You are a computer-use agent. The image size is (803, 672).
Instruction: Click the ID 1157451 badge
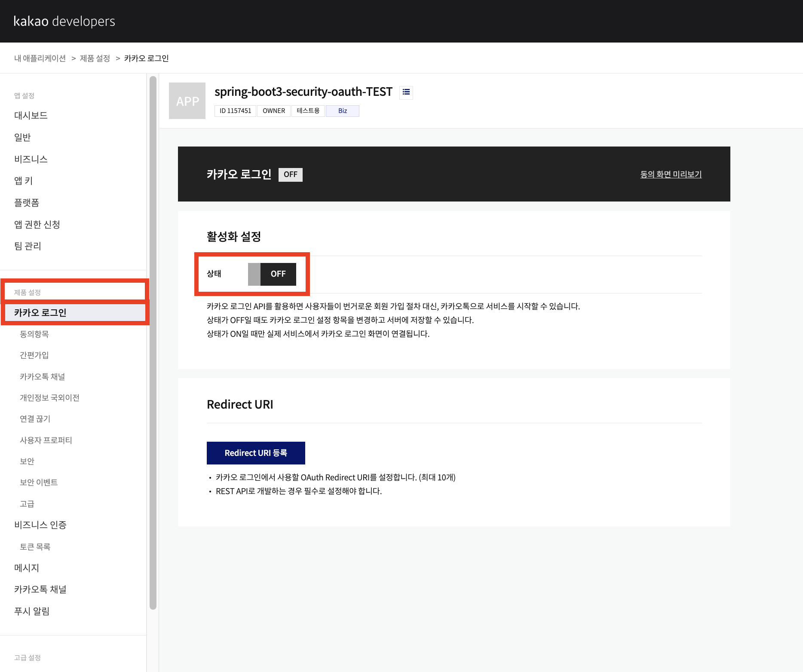(x=235, y=111)
